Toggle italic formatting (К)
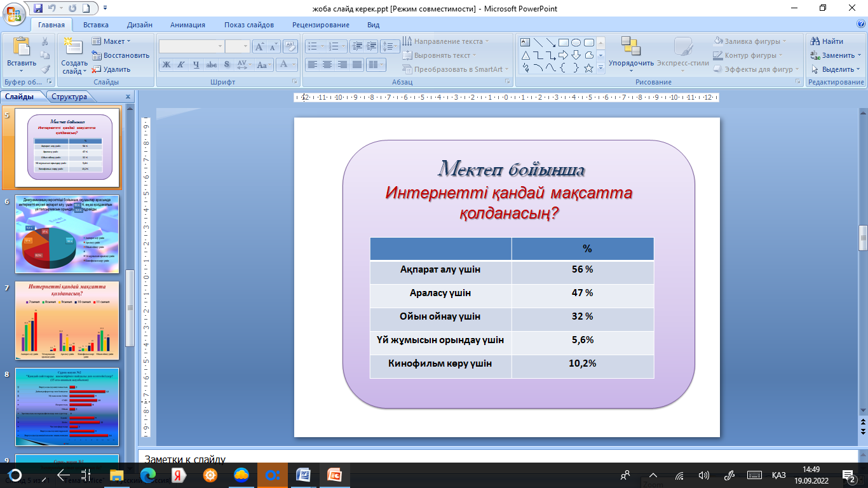Screen dimensions: 868x488 coord(181,64)
